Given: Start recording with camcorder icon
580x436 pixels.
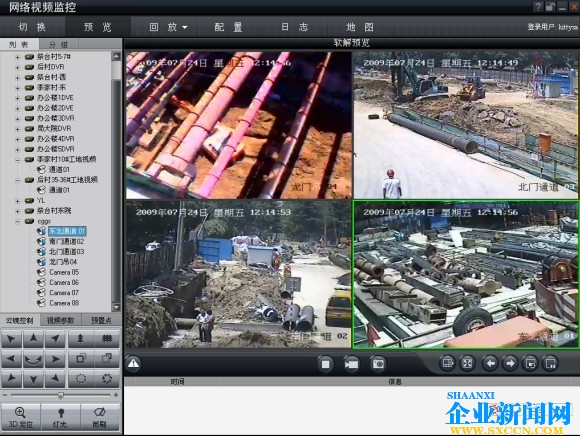Looking at the screenshot, I should coord(351,364).
